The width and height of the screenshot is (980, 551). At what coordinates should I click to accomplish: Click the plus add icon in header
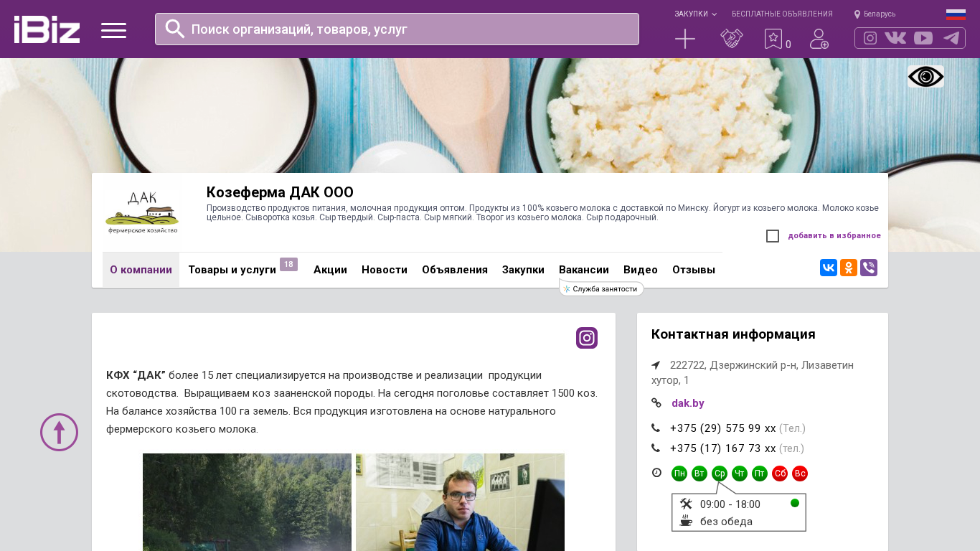(x=685, y=39)
